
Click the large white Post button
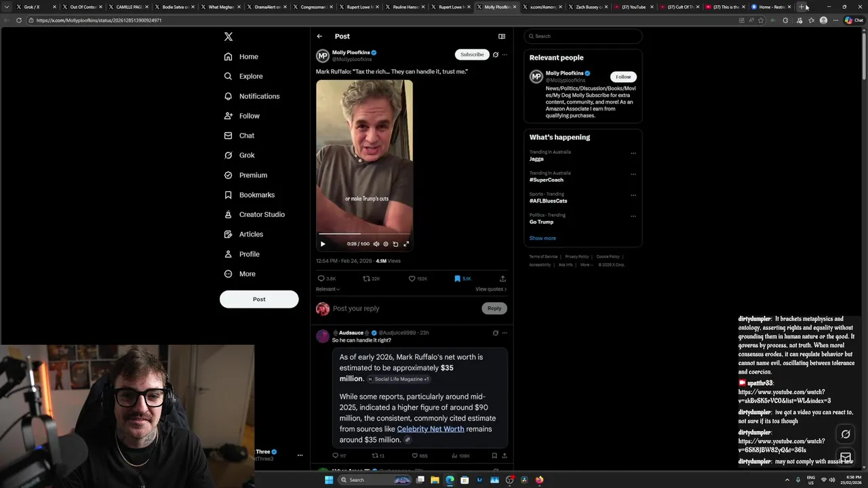(259, 299)
